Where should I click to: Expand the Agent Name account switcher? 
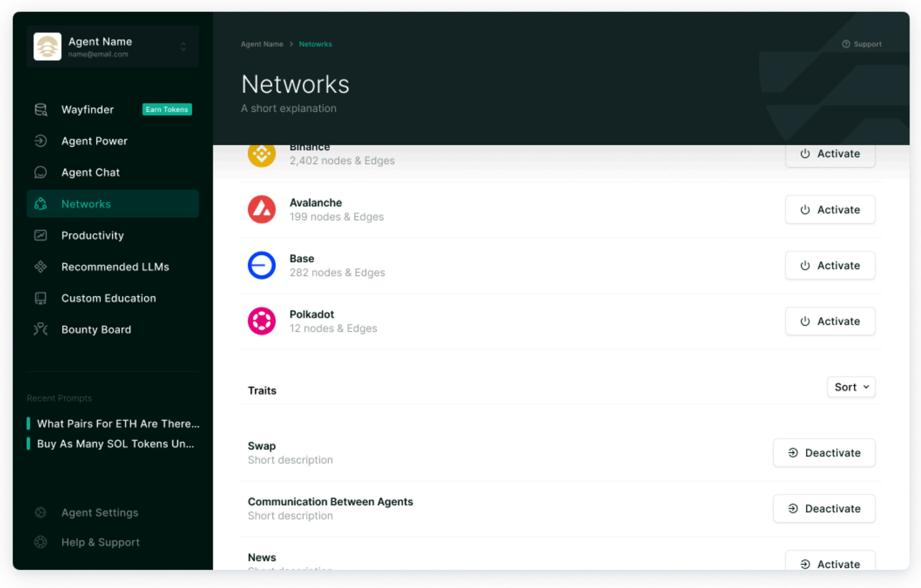point(183,47)
